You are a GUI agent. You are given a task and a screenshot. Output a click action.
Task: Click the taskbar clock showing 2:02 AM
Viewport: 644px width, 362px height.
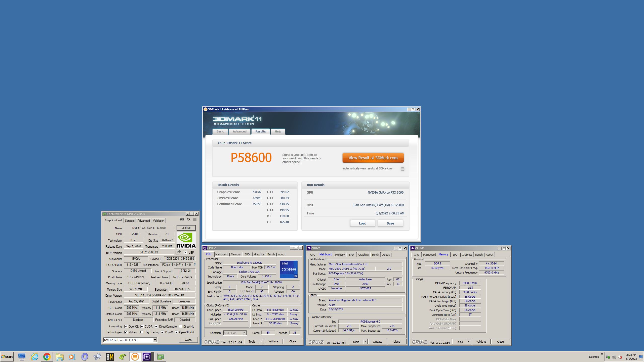click(x=631, y=356)
